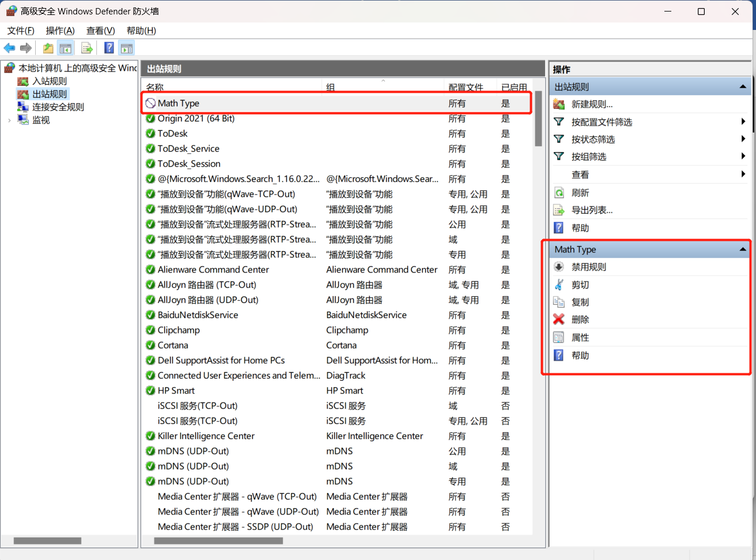This screenshot has height=560, width=756.
Task: Click the export list icon in toolbar
Action: (87, 48)
